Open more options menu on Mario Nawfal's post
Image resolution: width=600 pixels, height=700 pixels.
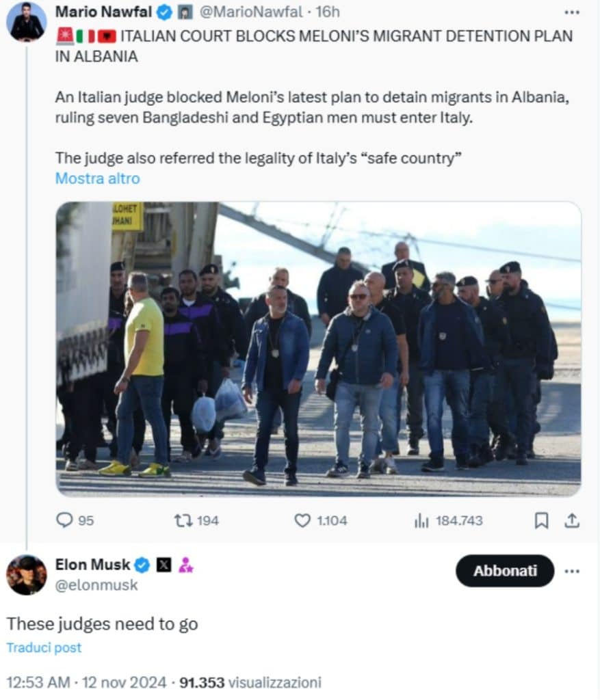tap(572, 12)
